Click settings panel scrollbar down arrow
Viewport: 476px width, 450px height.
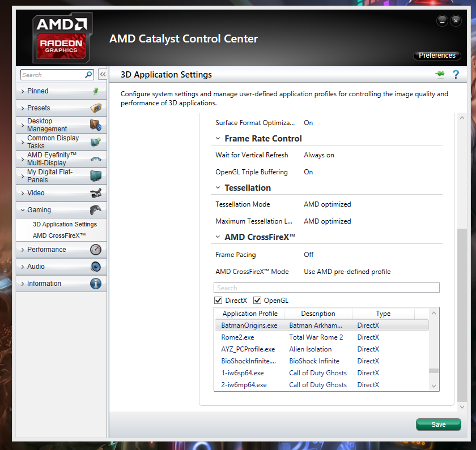tap(462, 406)
